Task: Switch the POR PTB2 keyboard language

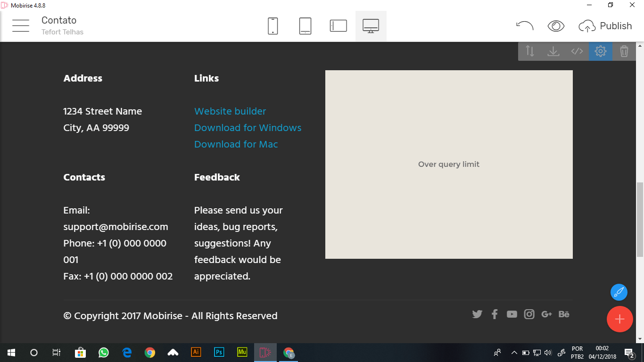Action: [577, 353]
